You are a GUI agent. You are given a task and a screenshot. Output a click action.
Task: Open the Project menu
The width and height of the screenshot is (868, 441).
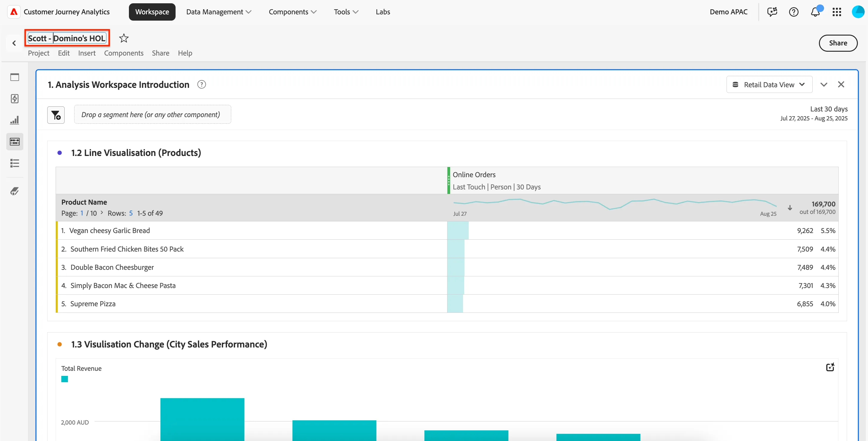pos(38,53)
